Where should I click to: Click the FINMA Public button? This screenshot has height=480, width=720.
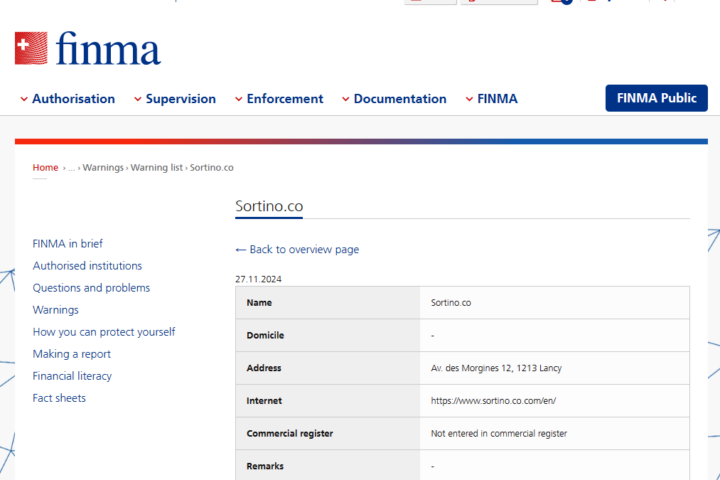click(x=656, y=98)
